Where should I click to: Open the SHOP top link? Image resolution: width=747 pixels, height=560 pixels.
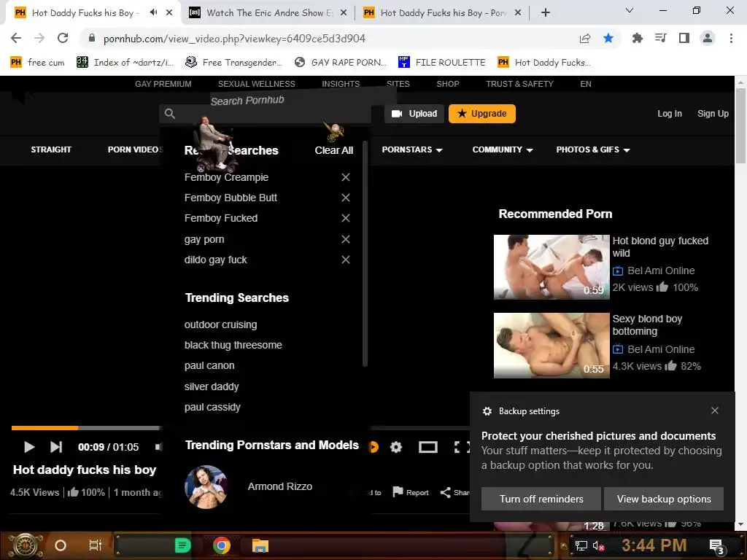pyautogui.click(x=448, y=84)
